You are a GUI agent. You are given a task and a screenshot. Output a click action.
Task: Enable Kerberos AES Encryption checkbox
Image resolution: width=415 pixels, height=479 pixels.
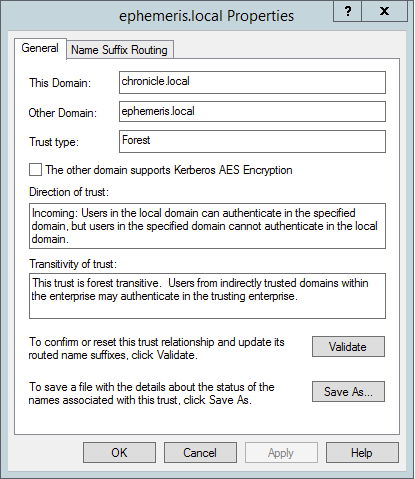[x=35, y=170]
